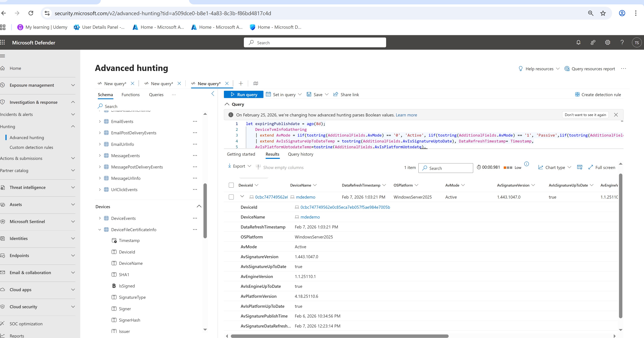Check the mdedemo result row checkbox
Viewport: 644px width, 338px height.
point(231,197)
